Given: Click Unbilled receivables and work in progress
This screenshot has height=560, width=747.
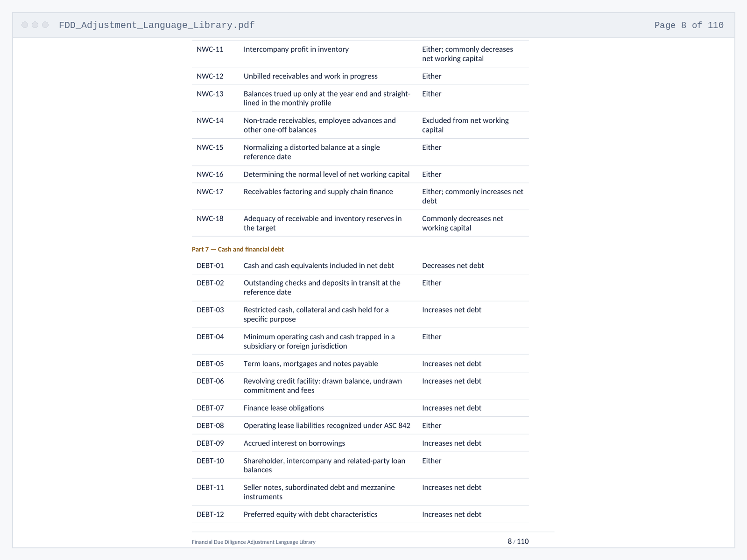Looking at the screenshot, I should pos(310,76).
